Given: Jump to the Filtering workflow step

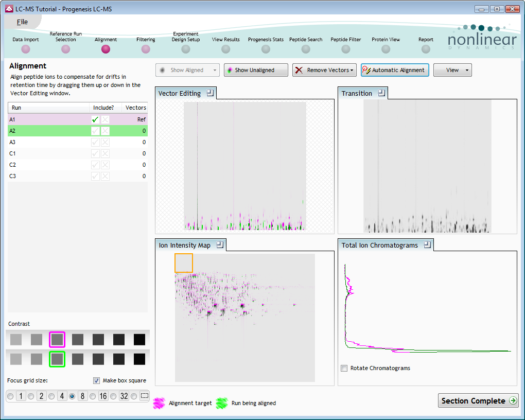Looking at the screenshot, I should (x=146, y=49).
